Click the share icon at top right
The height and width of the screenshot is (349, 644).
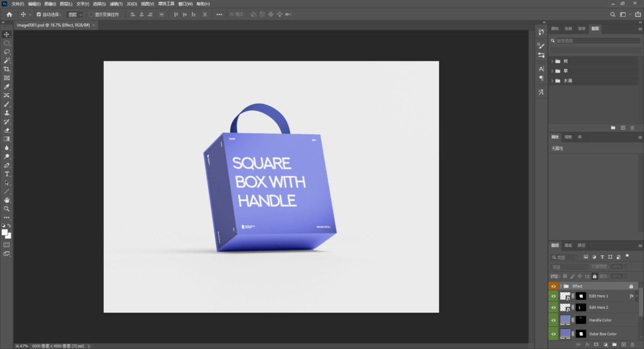[x=638, y=14]
